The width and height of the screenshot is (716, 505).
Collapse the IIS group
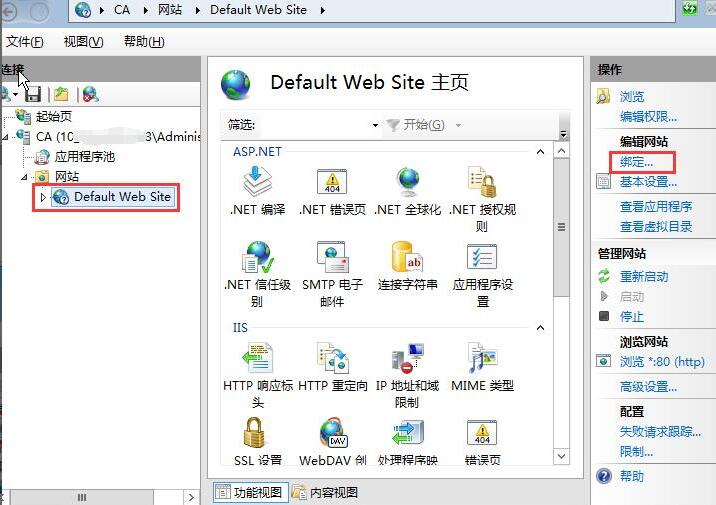540,327
